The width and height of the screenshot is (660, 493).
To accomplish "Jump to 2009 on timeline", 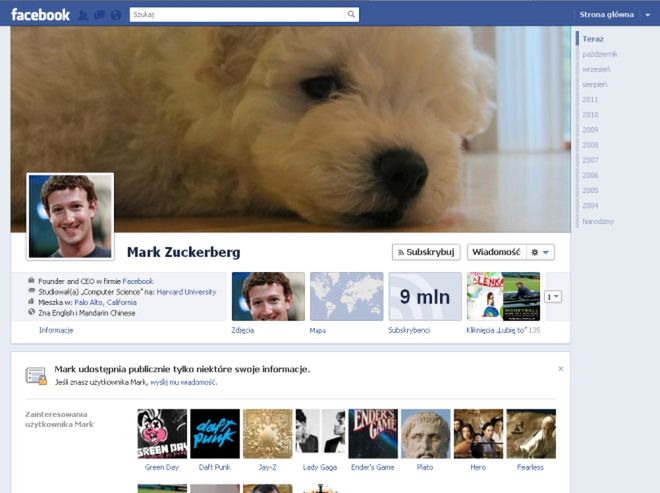I will [590, 130].
